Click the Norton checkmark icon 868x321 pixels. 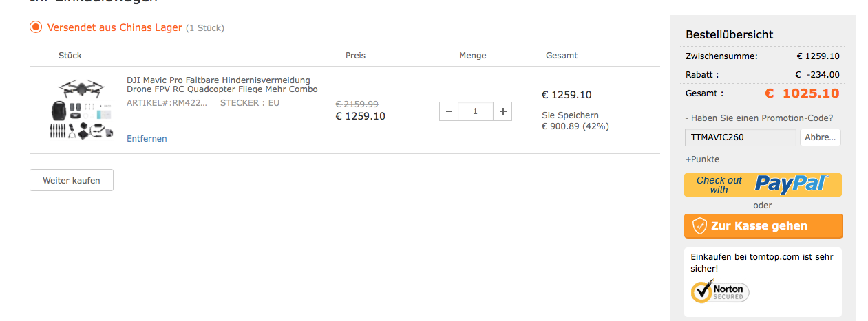pos(701,292)
